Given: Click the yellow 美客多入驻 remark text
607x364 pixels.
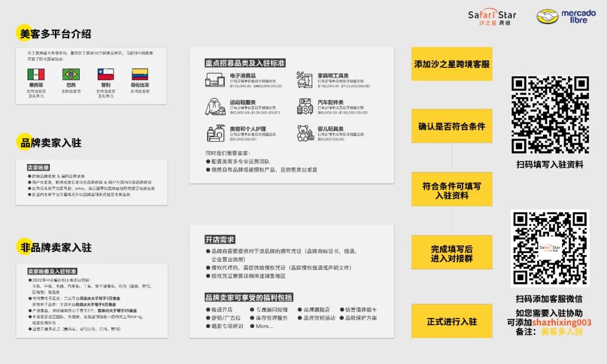Looking at the screenshot, I should pyautogui.click(x=561, y=331).
